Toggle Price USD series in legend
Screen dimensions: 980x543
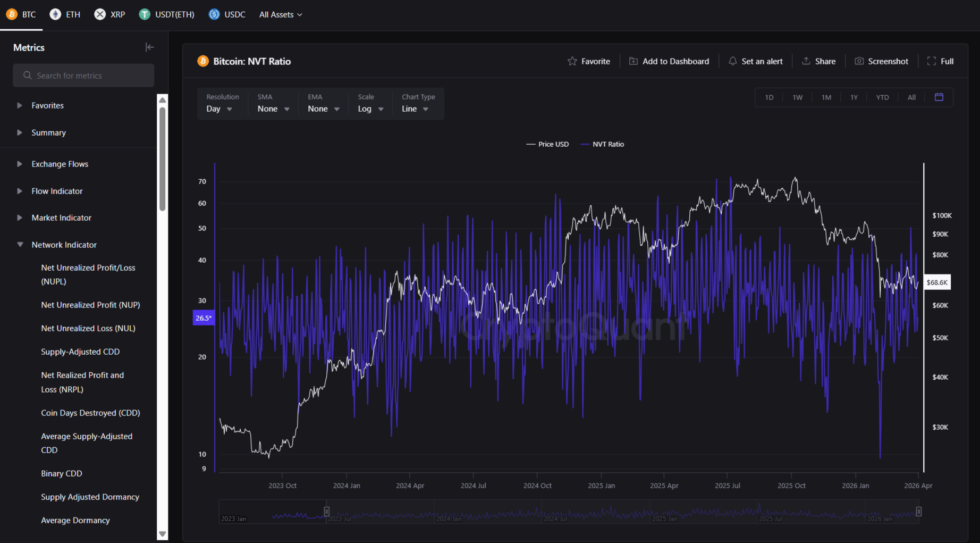[x=547, y=144]
